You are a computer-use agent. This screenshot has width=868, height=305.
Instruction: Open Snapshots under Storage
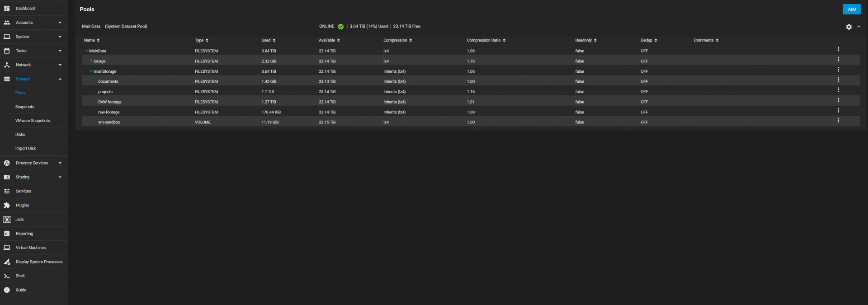tap(25, 107)
